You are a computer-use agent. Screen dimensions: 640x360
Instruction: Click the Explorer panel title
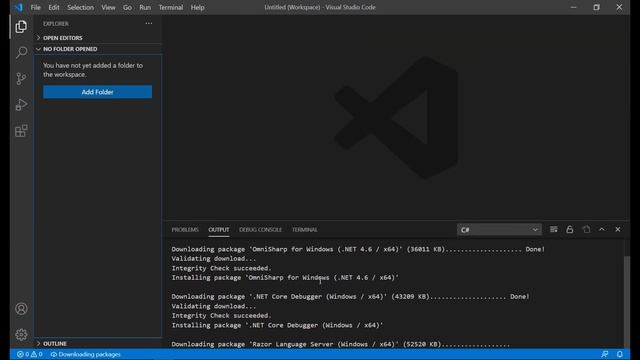point(56,24)
